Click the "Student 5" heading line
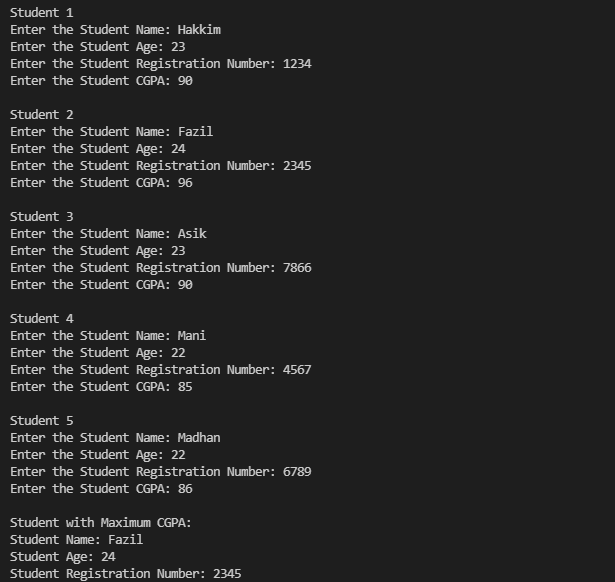 [41, 421]
